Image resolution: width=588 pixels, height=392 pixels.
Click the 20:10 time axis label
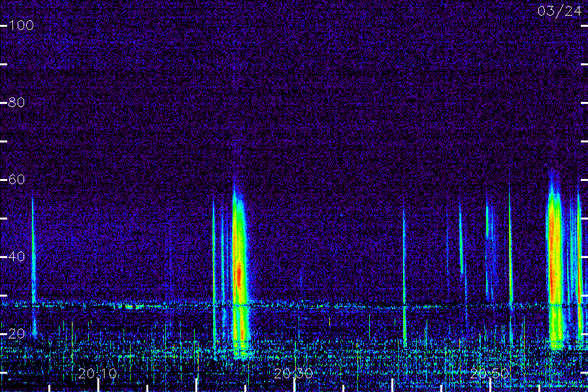[97, 373]
